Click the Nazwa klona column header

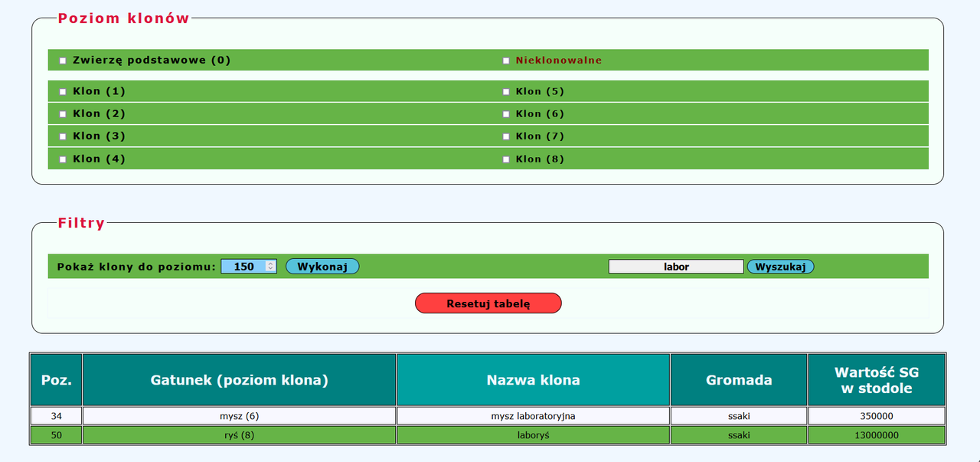pos(534,380)
